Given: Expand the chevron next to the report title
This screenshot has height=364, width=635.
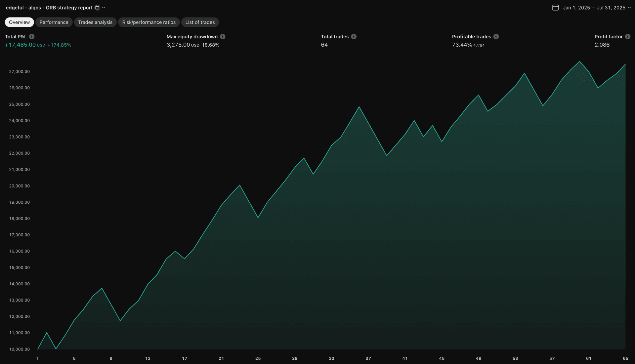Looking at the screenshot, I should [x=104, y=7].
